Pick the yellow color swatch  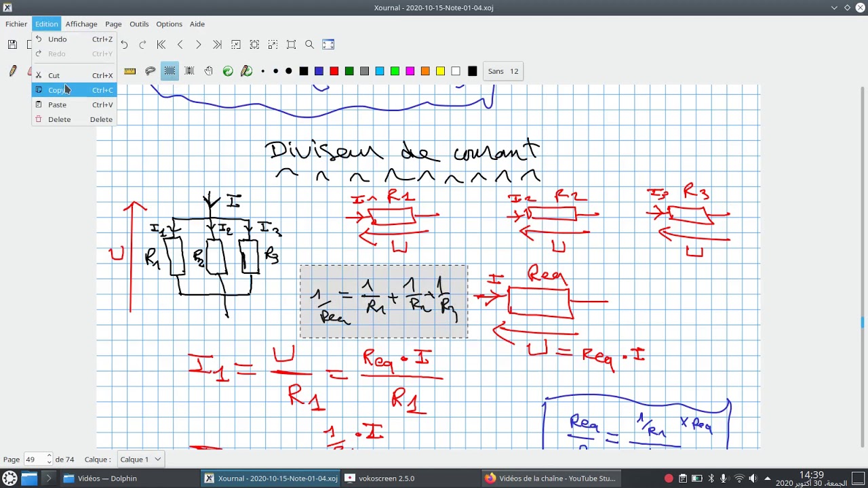coord(440,71)
